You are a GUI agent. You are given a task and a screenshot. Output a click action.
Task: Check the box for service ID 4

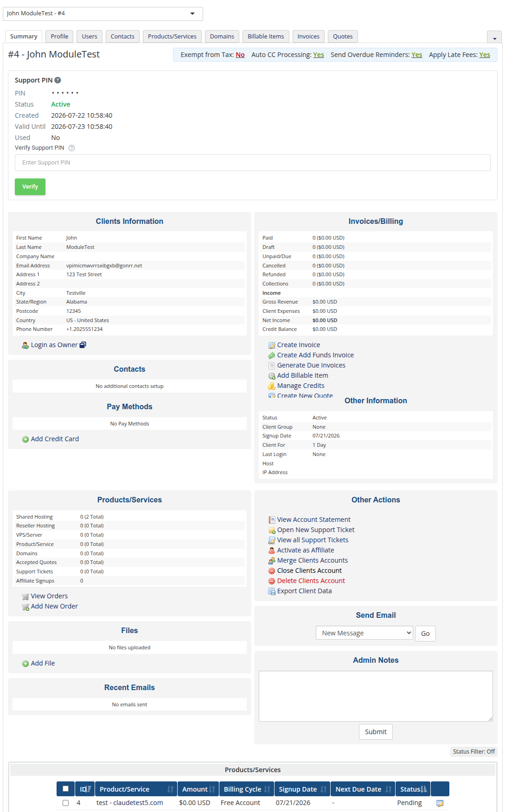pyautogui.click(x=65, y=803)
